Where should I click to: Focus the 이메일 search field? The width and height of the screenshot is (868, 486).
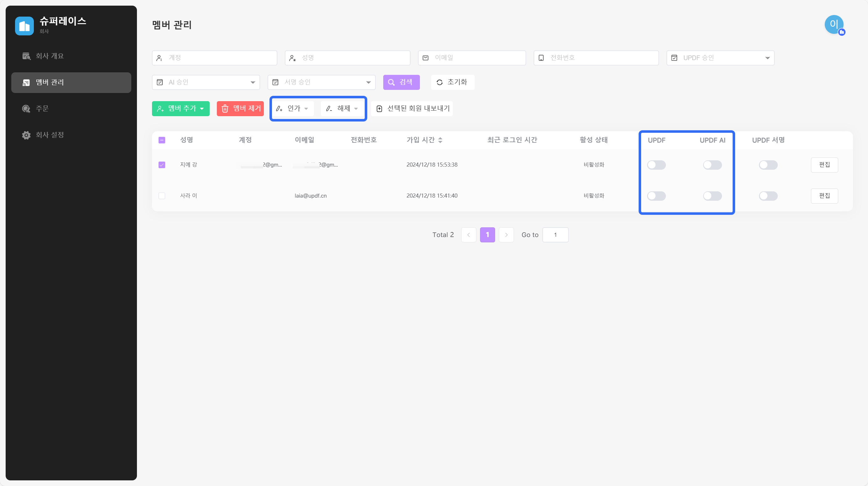[x=472, y=58]
